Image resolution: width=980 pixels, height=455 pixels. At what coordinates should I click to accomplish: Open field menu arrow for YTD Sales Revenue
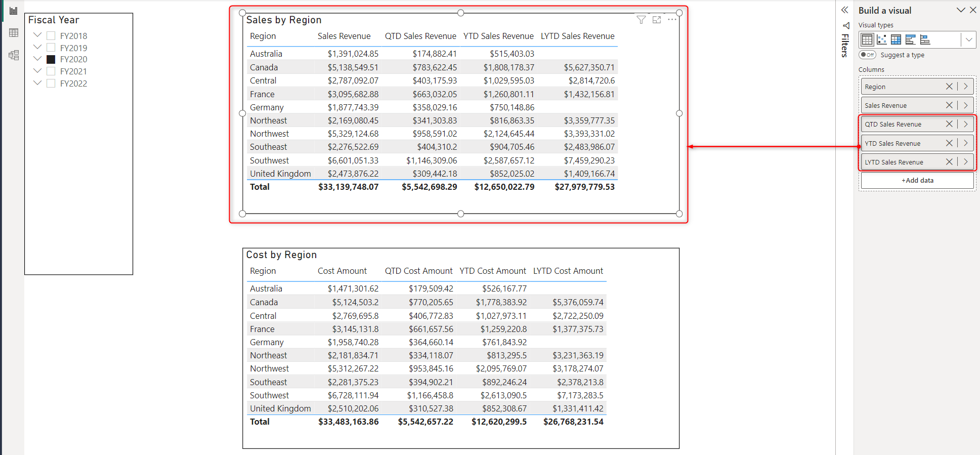(x=966, y=143)
